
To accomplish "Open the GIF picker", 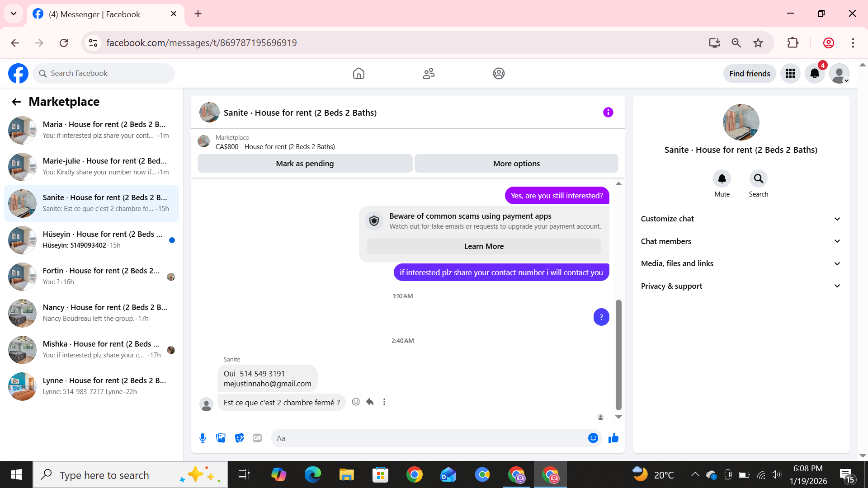I will tap(257, 438).
